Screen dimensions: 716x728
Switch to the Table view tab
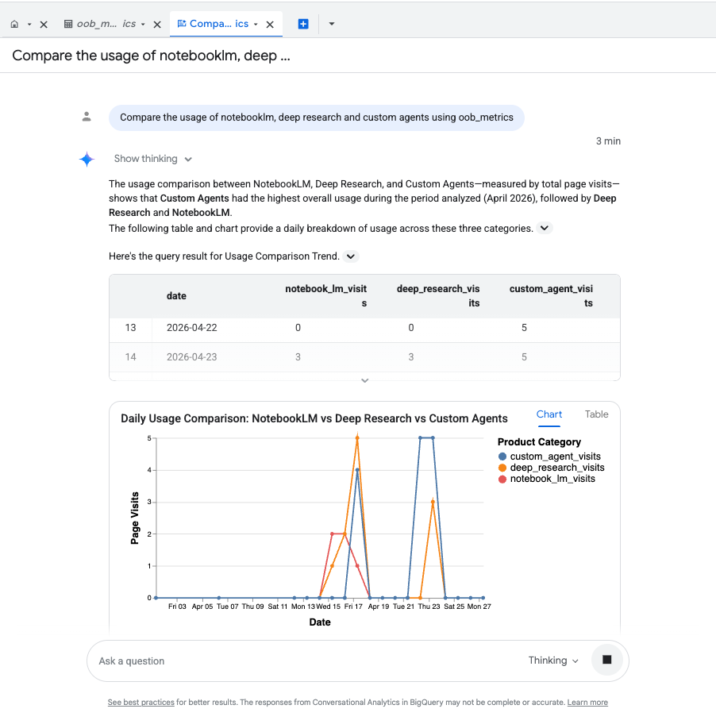point(596,414)
